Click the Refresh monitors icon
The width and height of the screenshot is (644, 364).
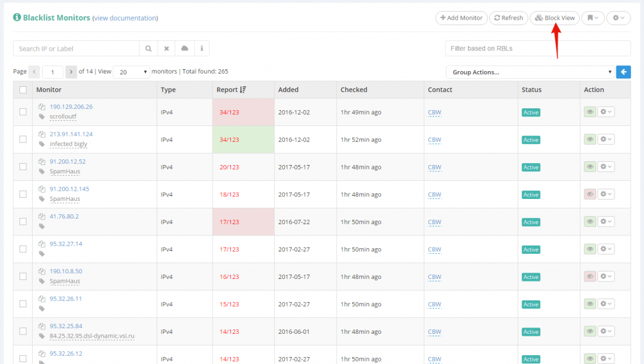point(508,18)
